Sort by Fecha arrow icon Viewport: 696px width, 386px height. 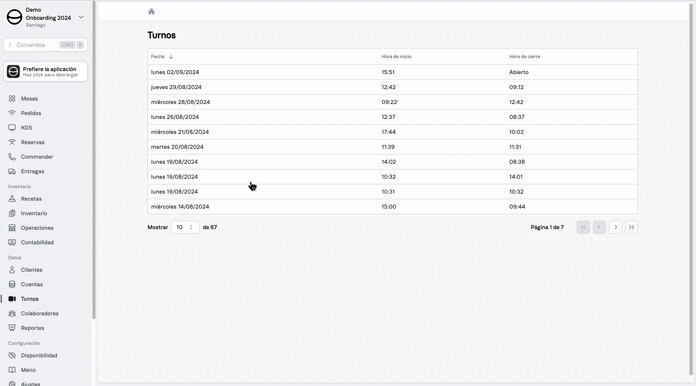pos(171,57)
